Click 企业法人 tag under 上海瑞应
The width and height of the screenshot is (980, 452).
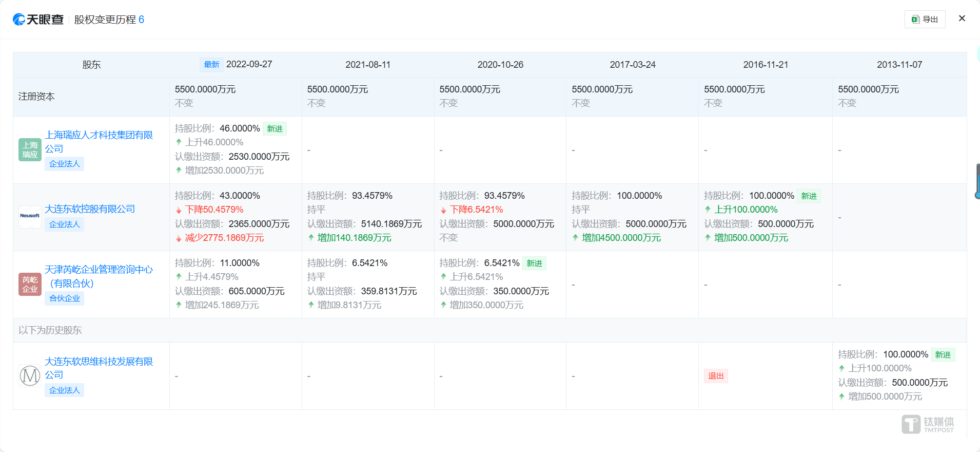tap(64, 164)
